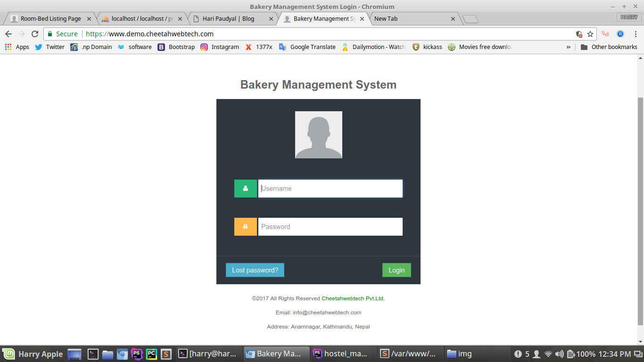
Task: Switch to the Room-Bed Listing Page tab
Action: click(x=50, y=19)
